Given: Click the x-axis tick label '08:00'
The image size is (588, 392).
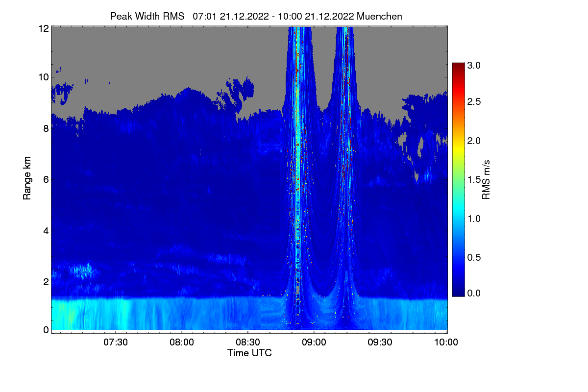Looking at the screenshot, I should pos(182,342).
